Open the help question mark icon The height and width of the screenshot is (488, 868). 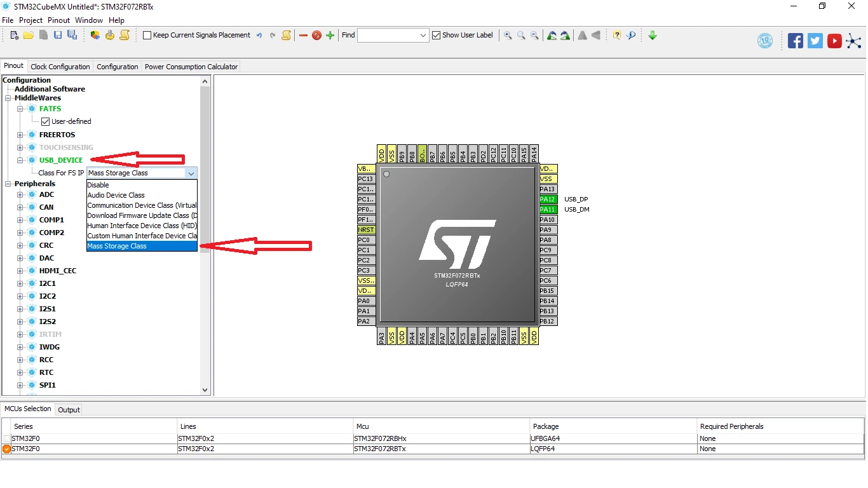616,36
